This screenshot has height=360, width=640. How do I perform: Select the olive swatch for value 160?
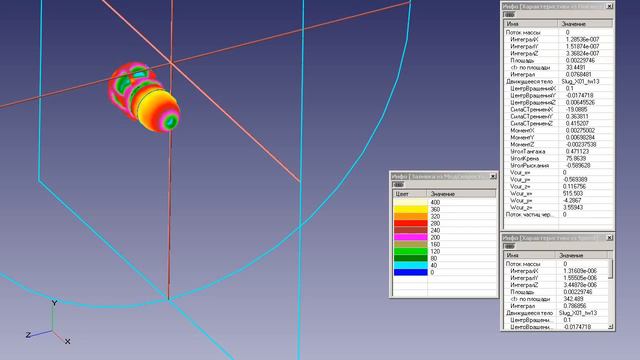[x=411, y=244]
